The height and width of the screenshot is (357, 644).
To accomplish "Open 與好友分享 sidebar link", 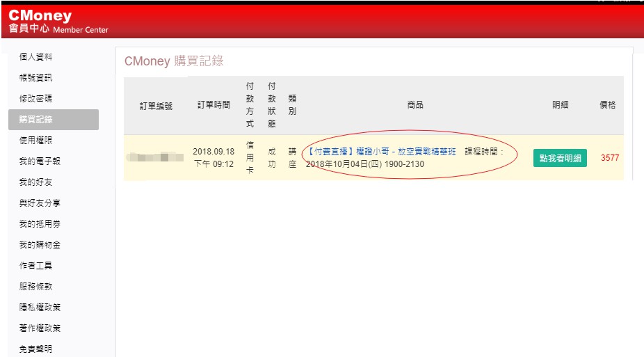I will pyautogui.click(x=40, y=203).
